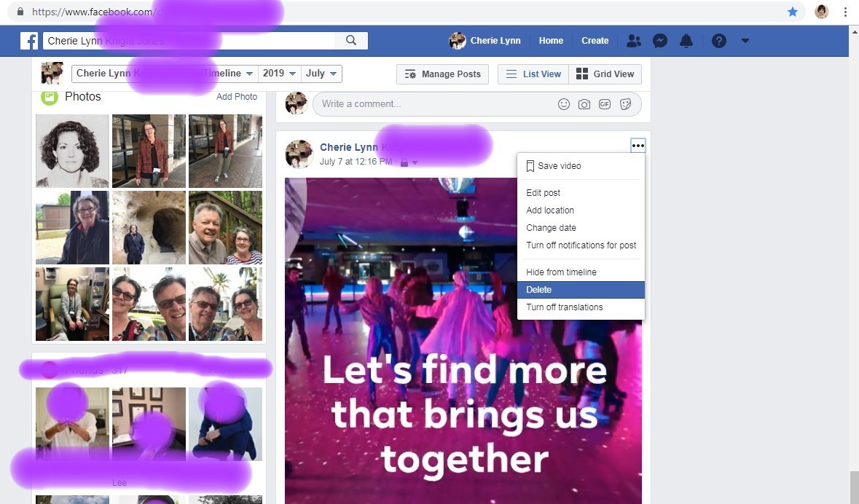Open photo of woman walking on brick walkway

(225, 151)
